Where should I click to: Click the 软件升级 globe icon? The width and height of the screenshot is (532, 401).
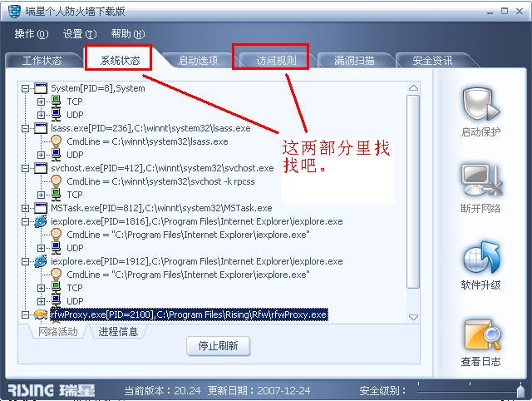(x=481, y=257)
